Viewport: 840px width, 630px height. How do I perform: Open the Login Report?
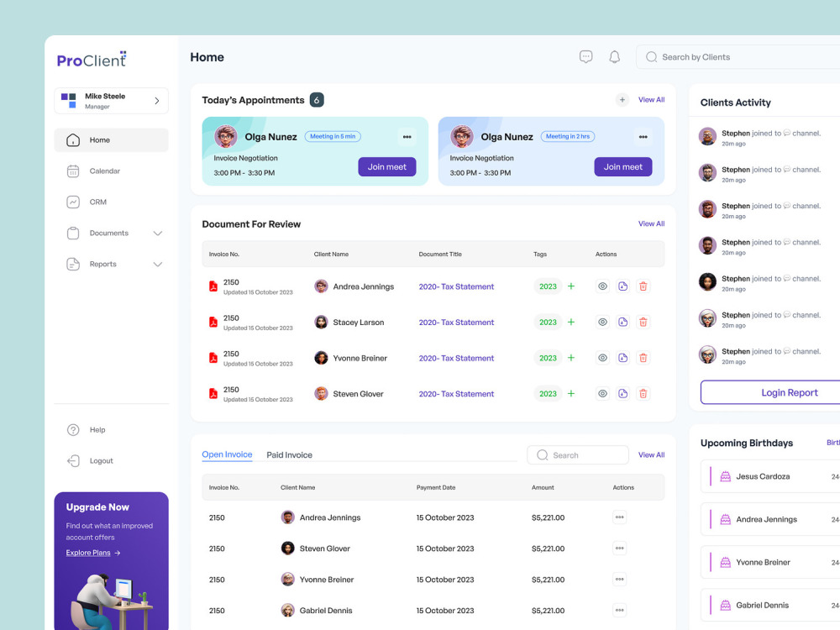791,392
